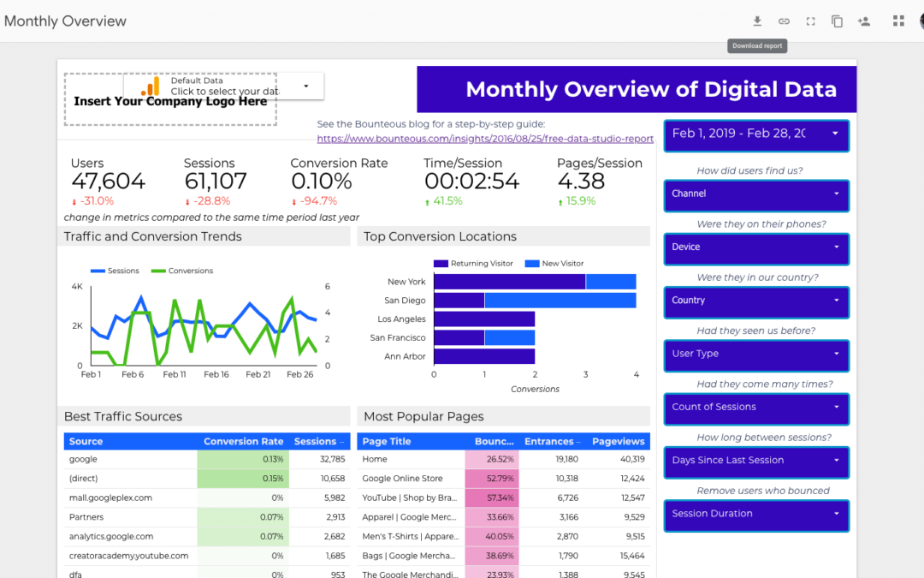Open the Feb 2019 date range picker
Image resolution: width=924 pixels, height=578 pixels.
(756, 134)
